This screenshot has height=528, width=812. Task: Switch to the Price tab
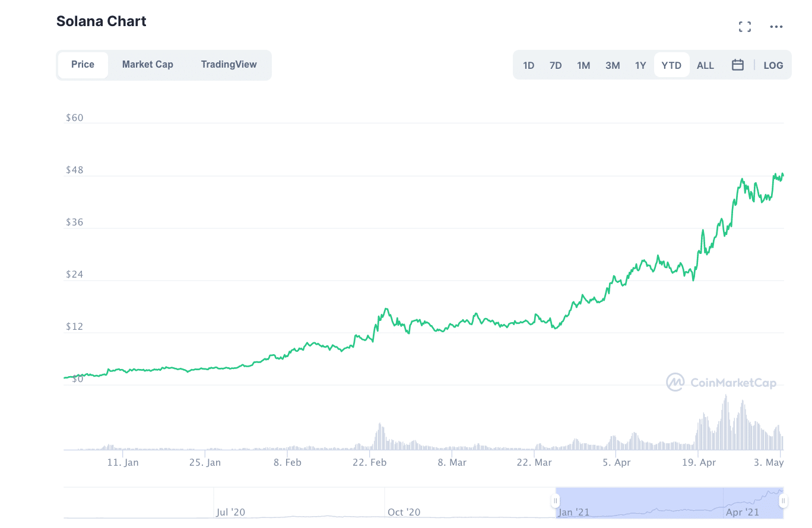tap(83, 65)
